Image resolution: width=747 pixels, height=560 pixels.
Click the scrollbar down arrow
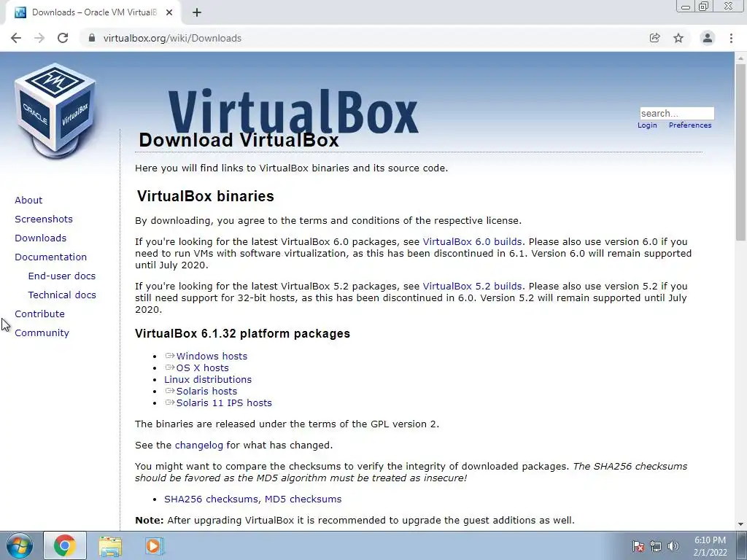click(x=740, y=525)
